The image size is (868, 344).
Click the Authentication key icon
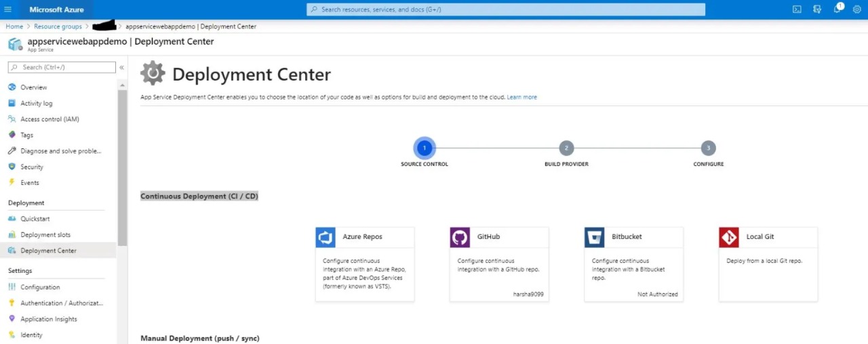click(x=12, y=303)
